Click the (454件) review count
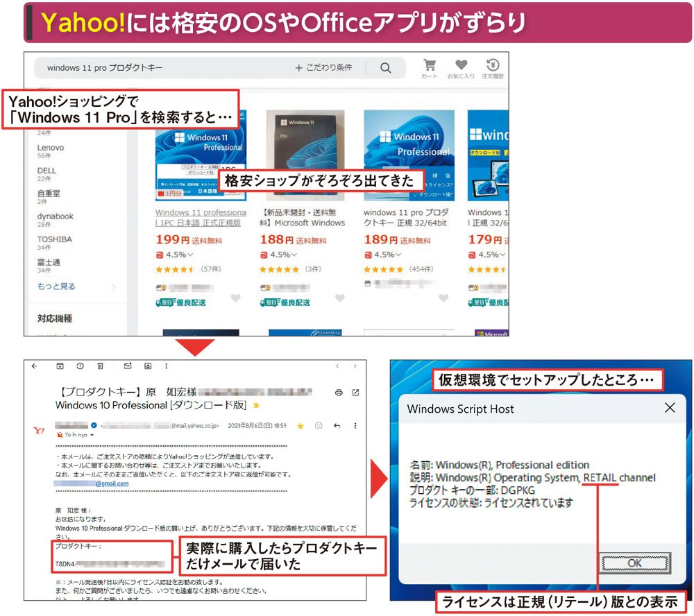 pyautogui.click(x=421, y=269)
